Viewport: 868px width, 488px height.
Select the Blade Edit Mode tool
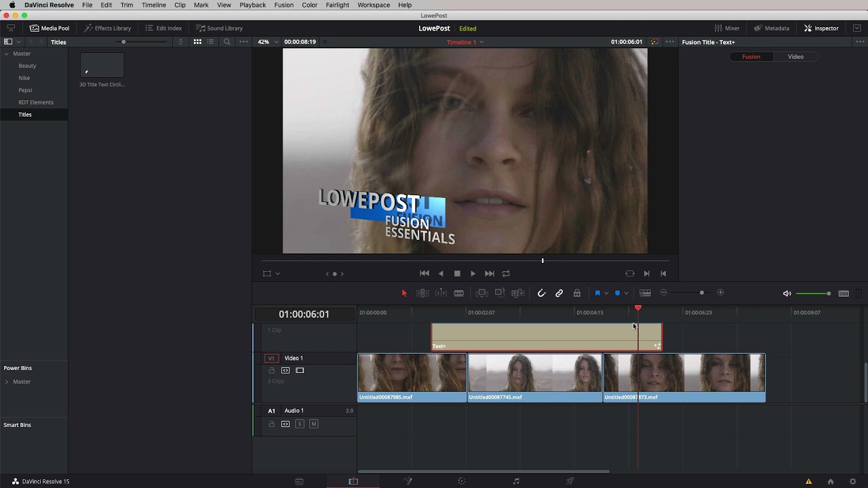459,293
